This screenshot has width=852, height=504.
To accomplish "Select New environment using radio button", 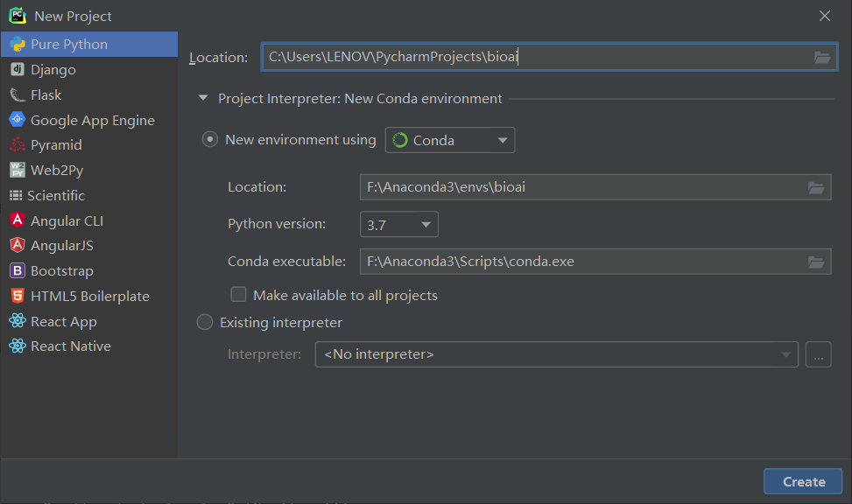I will [x=210, y=140].
